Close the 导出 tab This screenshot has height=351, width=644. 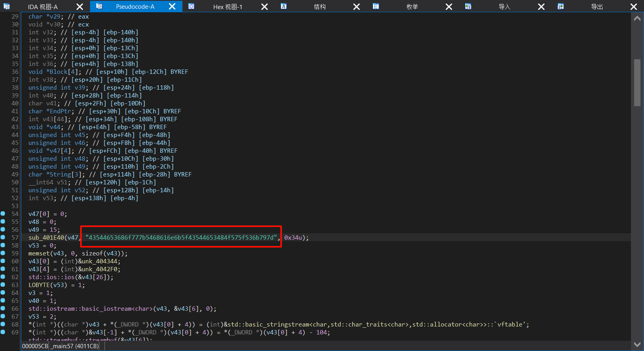click(x=634, y=7)
